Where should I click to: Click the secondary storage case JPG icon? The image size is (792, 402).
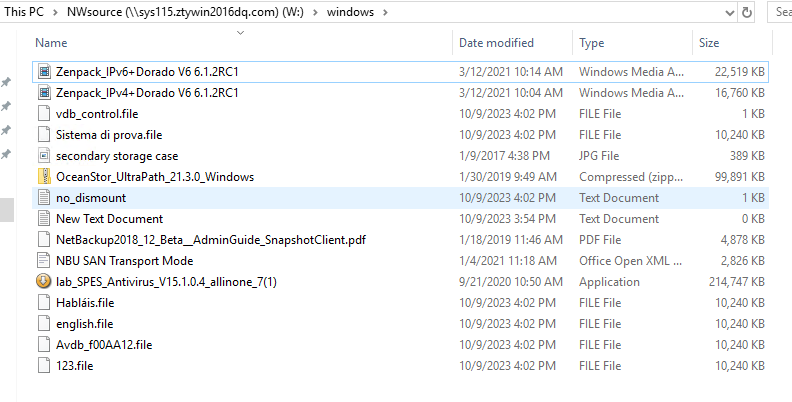[44, 156]
